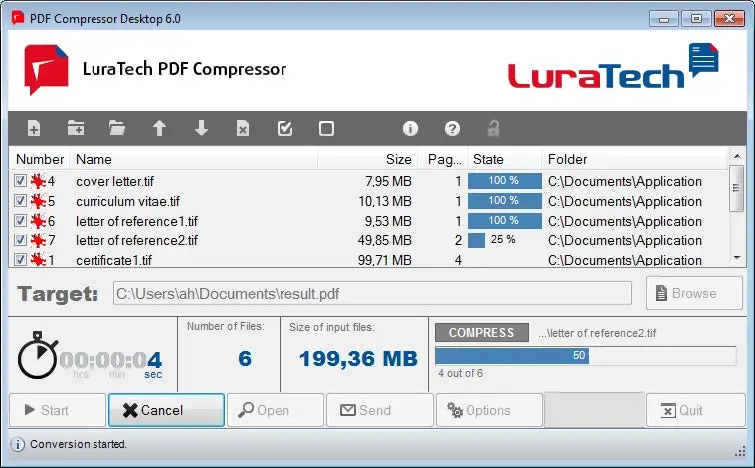
Task: Select the certificate1.tif file name
Action: pyautogui.click(x=114, y=260)
